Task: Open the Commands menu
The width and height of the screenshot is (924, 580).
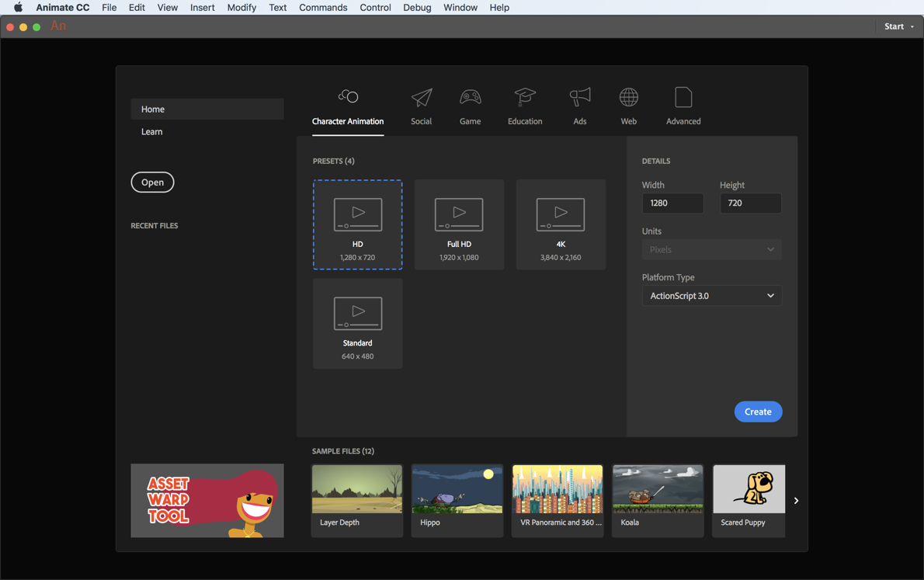Action: [x=323, y=8]
